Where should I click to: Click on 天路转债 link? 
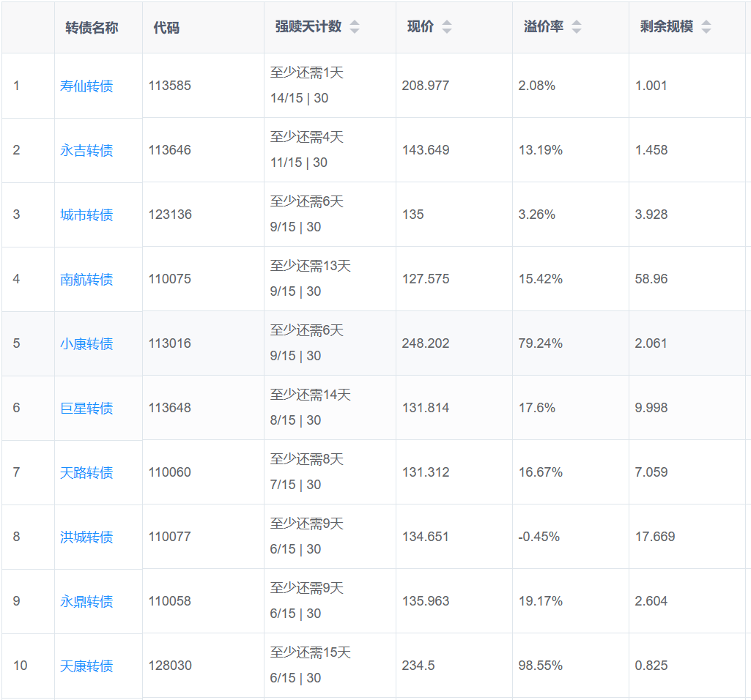(x=86, y=472)
